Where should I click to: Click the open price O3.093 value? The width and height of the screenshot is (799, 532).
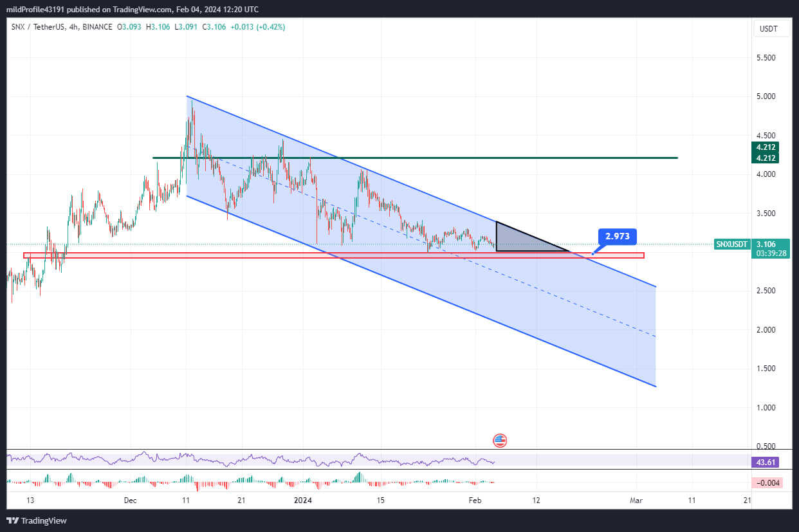[x=129, y=27]
